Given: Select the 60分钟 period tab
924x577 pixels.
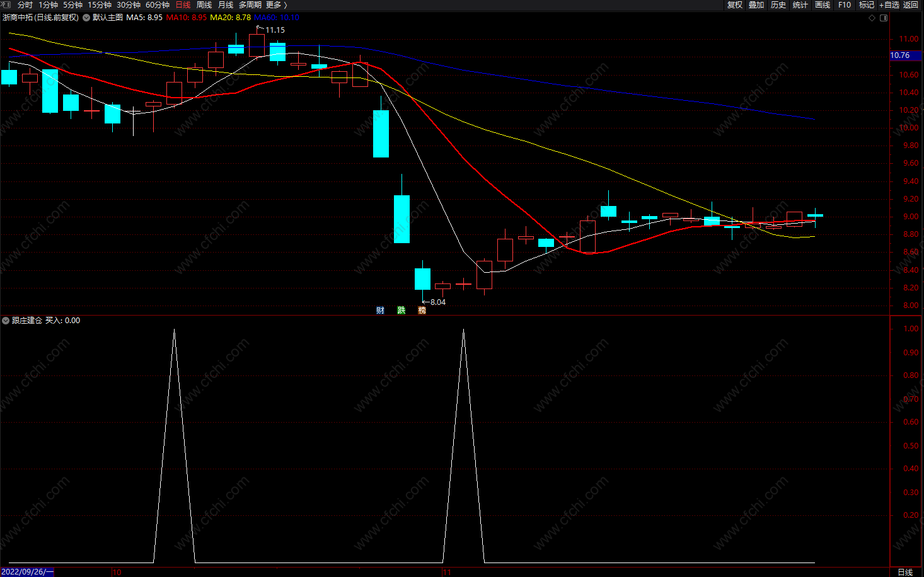Looking at the screenshot, I should click(x=158, y=4).
